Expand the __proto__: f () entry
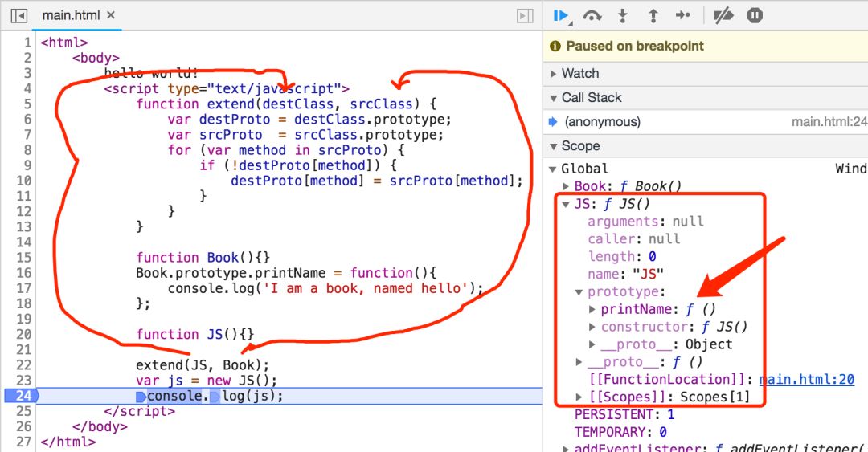868x452 pixels. pyautogui.click(x=579, y=362)
